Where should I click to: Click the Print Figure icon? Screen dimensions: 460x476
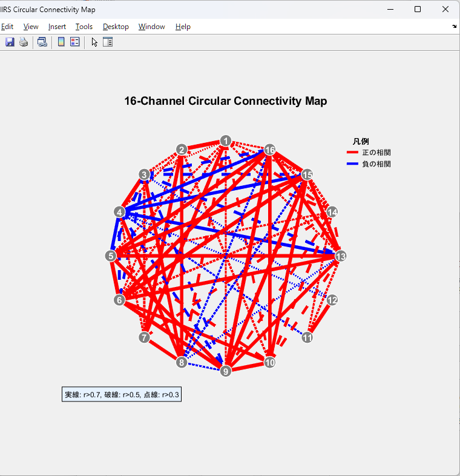23,42
